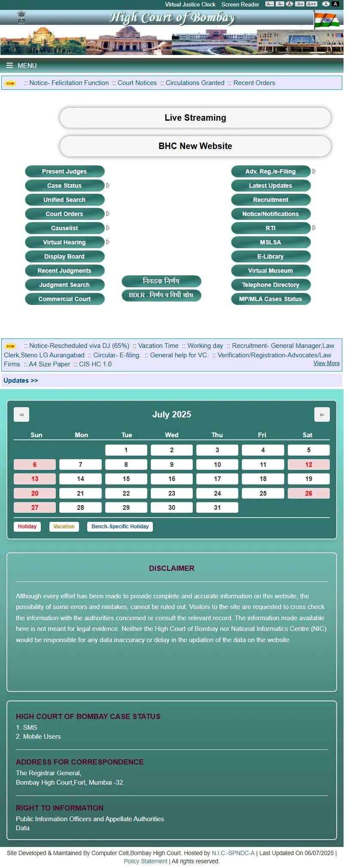Screen dimensions: 350x868
Task: Select July 12 on the calendar
Action: pyautogui.click(x=309, y=465)
